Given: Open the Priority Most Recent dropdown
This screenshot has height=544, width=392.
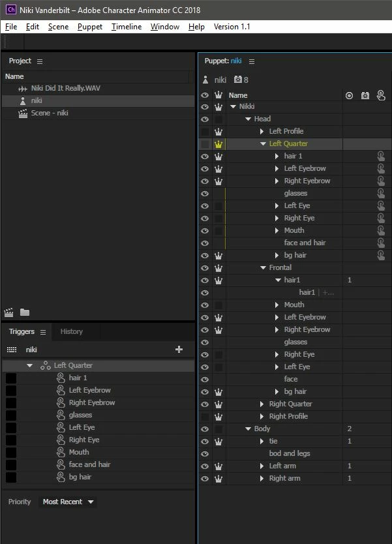Looking at the screenshot, I should (x=68, y=502).
